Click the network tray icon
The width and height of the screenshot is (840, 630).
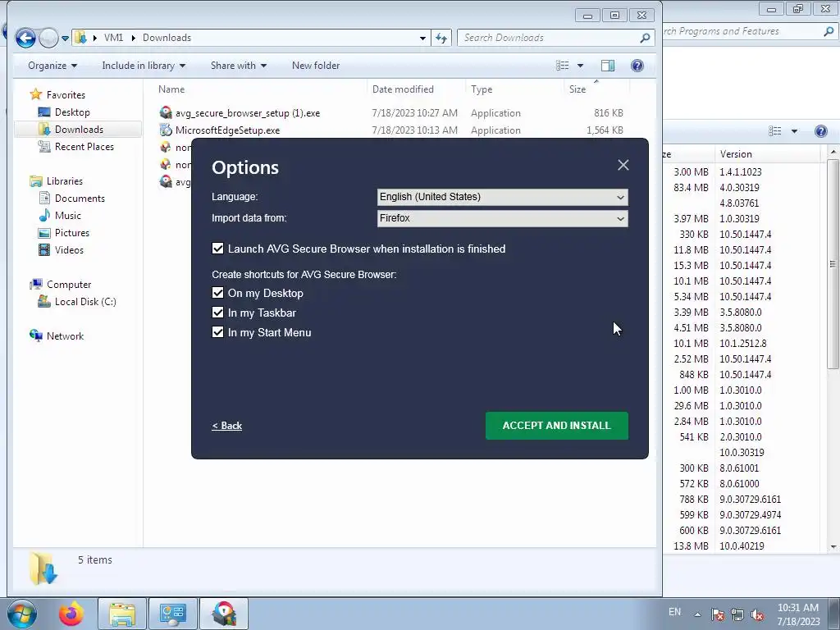pos(737,614)
